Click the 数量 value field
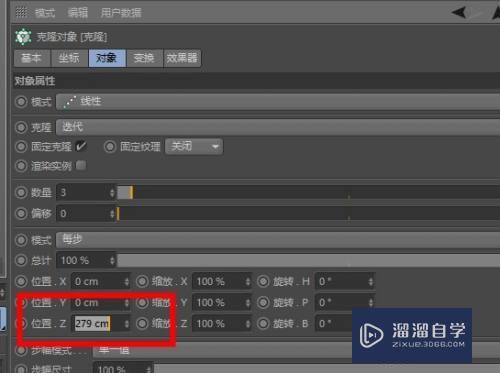 tap(86, 192)
